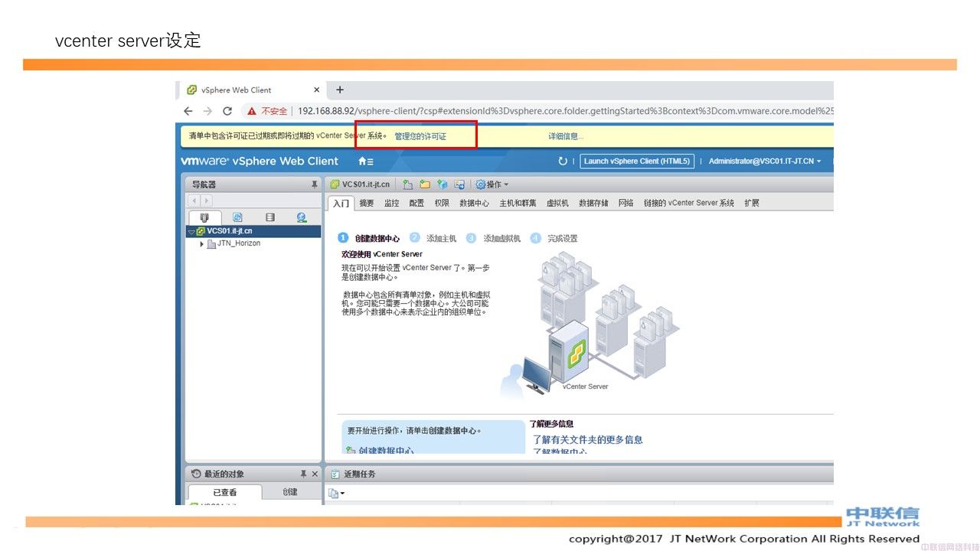
Task: Click the 管理您的许可证 link
Action: point(420,136)
